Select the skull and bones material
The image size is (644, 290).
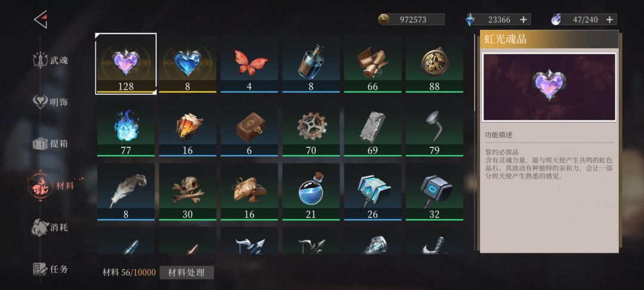[188, 192]
